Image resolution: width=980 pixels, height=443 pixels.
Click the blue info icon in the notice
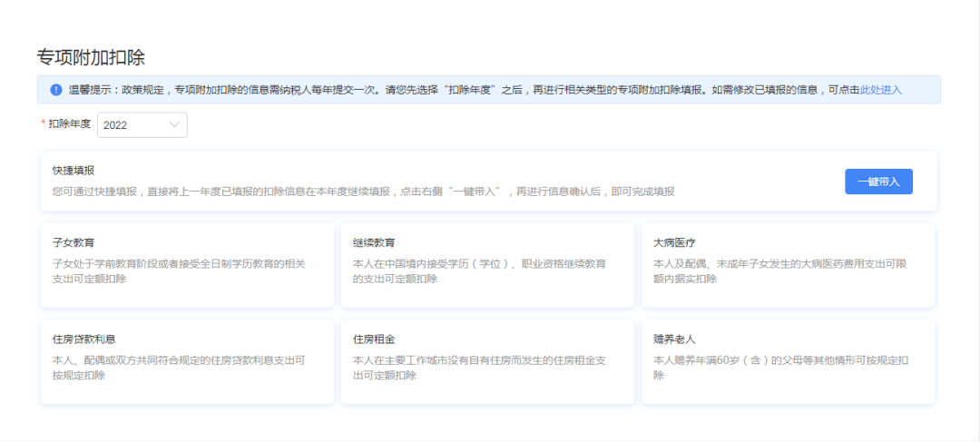56,90
